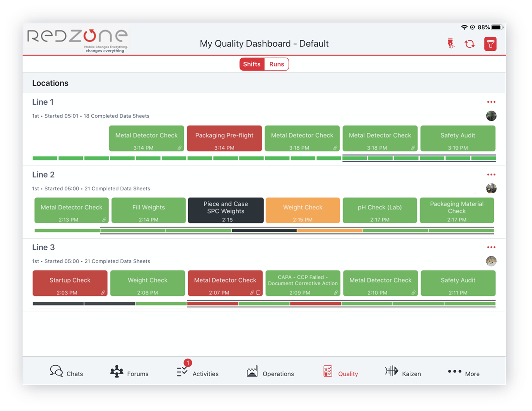
Task: Open the ellipsis menu for Line 3
Action: 492,247
